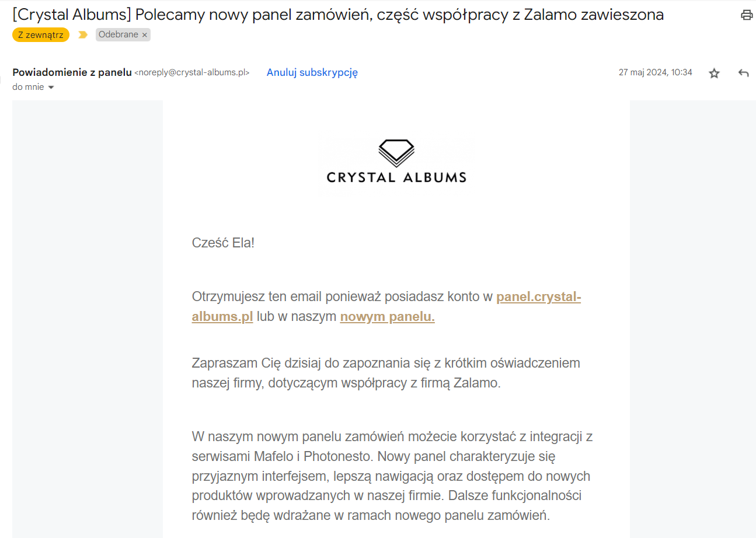The image size is (756, 538).
Task: Click the yellow "Z zewnątrz" badge
Action: click(40, 35)
